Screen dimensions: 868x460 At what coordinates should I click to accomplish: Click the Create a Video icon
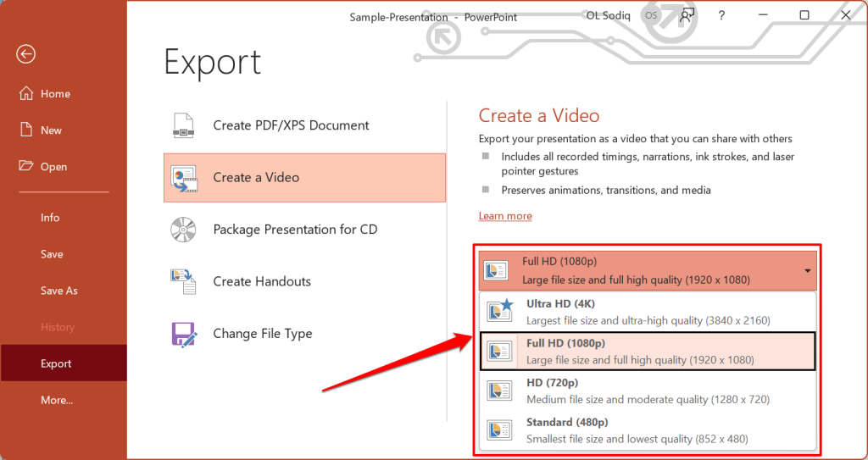184,178
